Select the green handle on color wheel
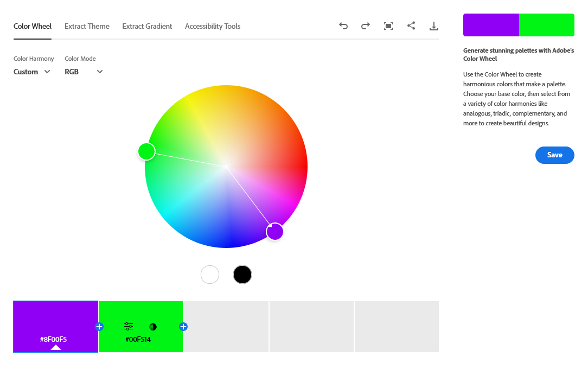This screenshot has height=382, width=588. tap(146, 151)
